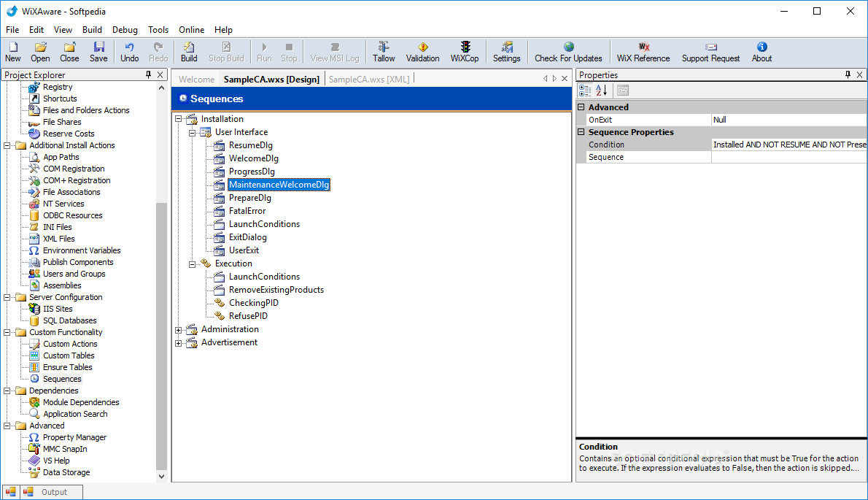
Task: Pin the Properties panel
Action: click(848, 74)
